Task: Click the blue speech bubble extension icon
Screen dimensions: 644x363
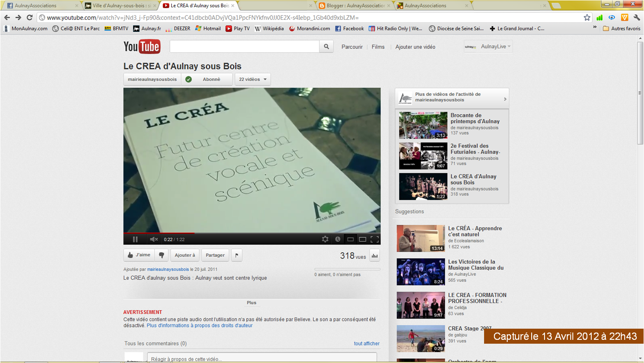Action: click(x=612, y=18)
